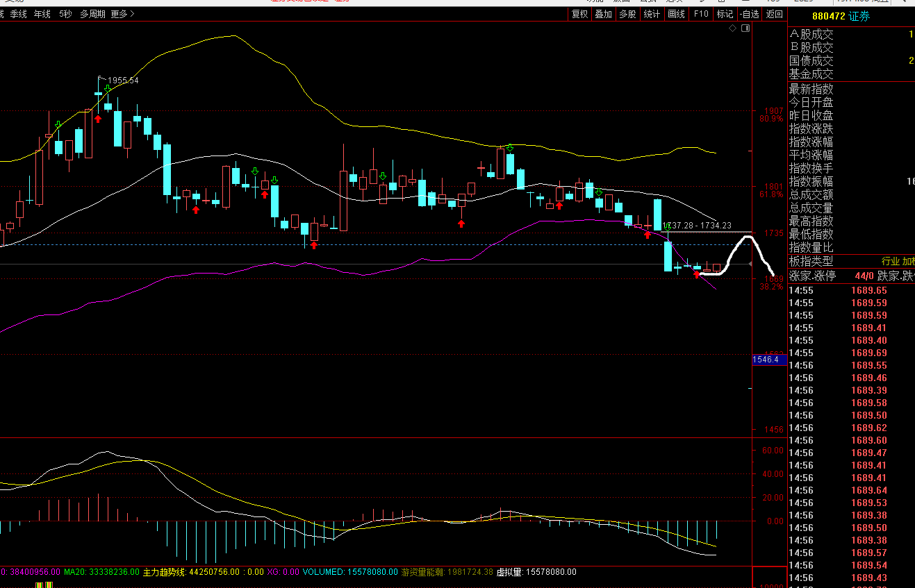Click the MA20 indicator value

[101, 572]
